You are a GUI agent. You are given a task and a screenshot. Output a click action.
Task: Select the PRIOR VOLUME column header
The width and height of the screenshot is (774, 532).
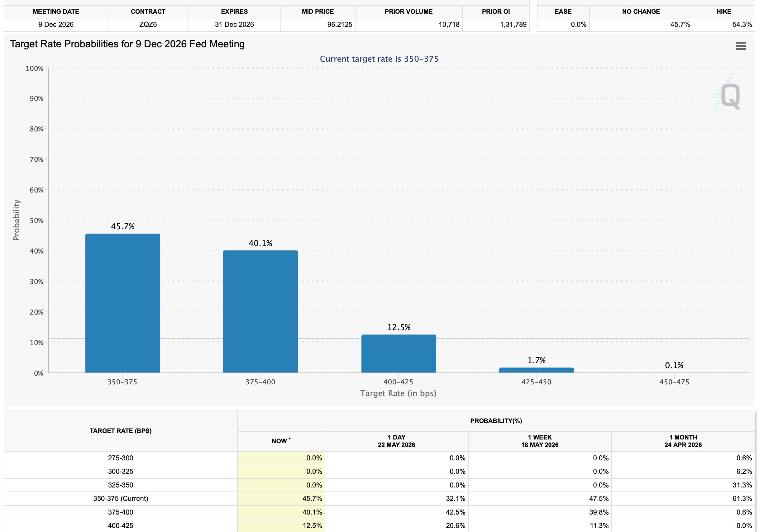[x=408, y=12]
